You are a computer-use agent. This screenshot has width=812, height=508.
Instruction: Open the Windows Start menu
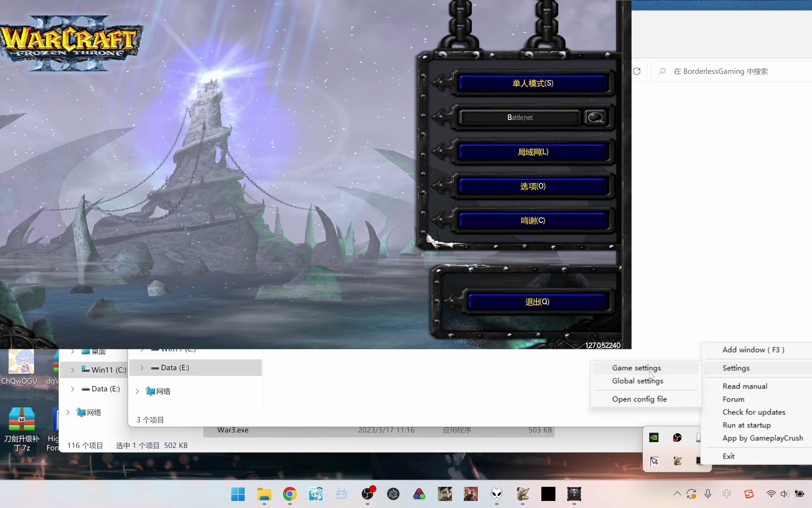238,494
